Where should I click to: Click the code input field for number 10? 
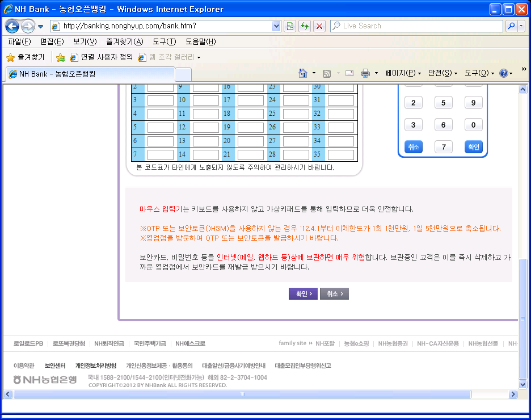205,100
